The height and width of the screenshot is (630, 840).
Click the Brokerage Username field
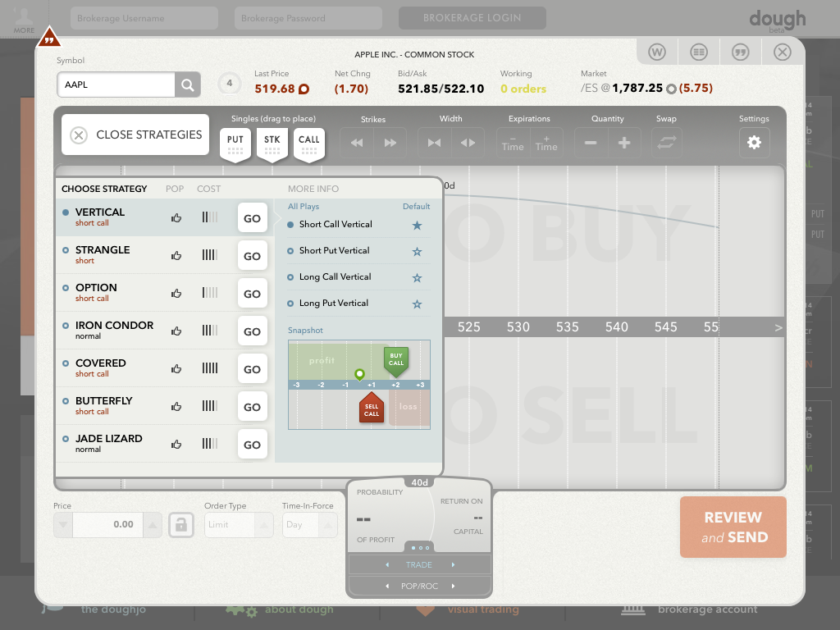point(144,18)
